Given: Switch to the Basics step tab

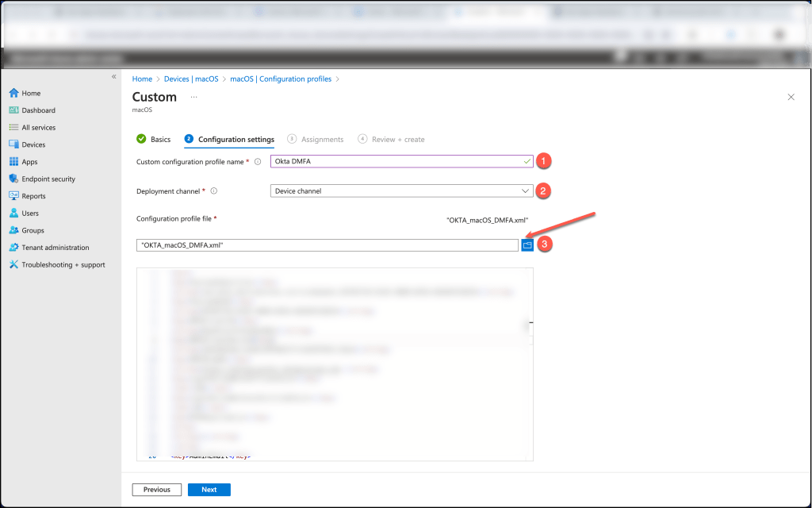Looking at the screenshot, I should click(153, 139).
